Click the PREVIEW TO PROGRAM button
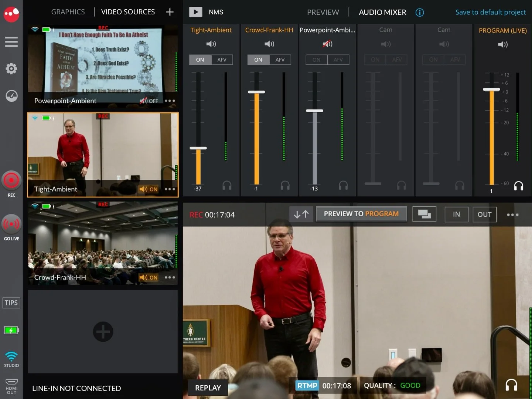Screen dimensions: 532x399 361,214
